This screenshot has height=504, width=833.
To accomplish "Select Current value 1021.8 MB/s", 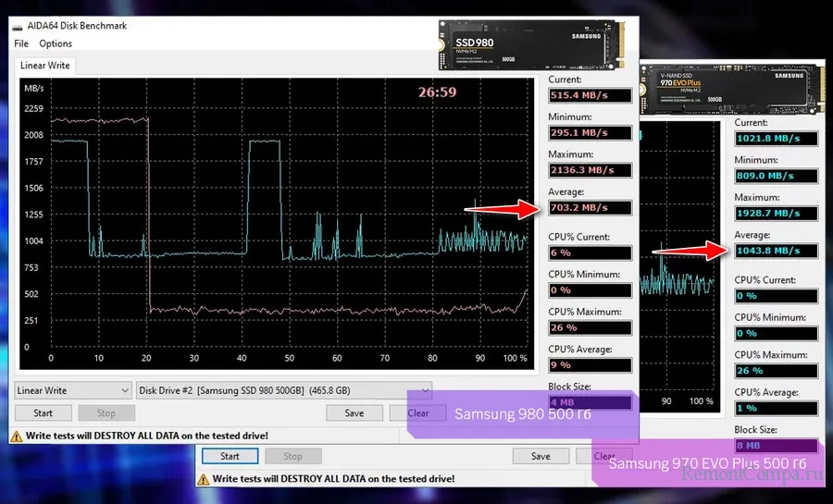I will tap(777, 139).
